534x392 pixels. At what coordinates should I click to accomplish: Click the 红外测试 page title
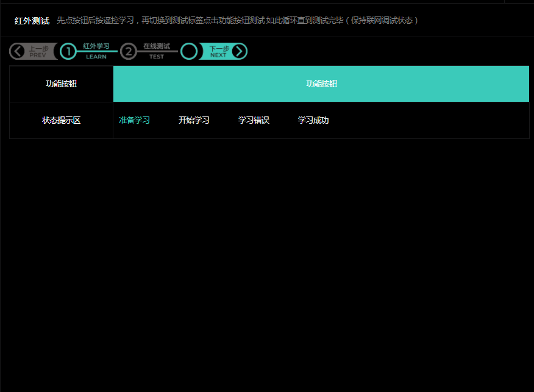(x=32, y=21)
